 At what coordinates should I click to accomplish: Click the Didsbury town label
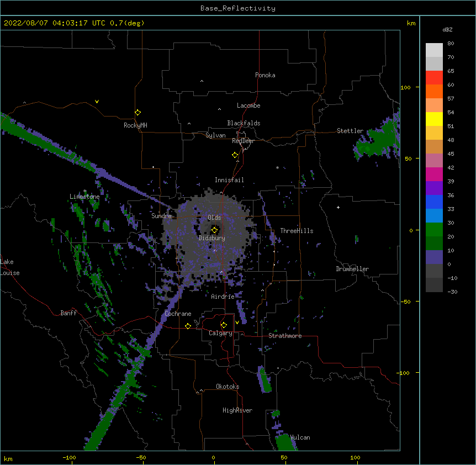click(x=212, y=238)
